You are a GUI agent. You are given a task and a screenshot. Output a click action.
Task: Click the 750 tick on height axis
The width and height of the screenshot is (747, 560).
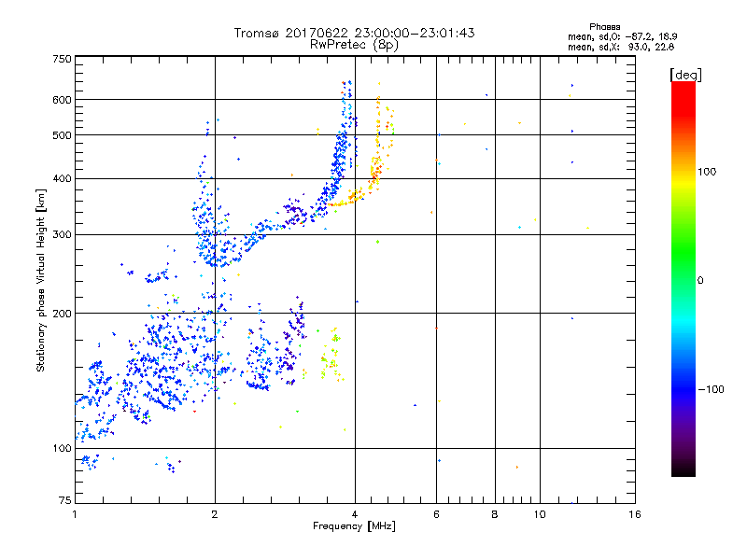(x=62, y=58)
